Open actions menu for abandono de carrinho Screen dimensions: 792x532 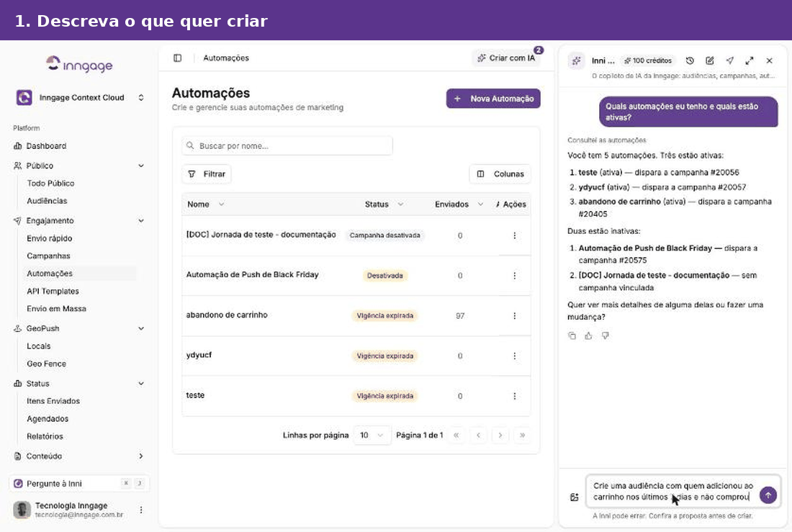(514, 316)
